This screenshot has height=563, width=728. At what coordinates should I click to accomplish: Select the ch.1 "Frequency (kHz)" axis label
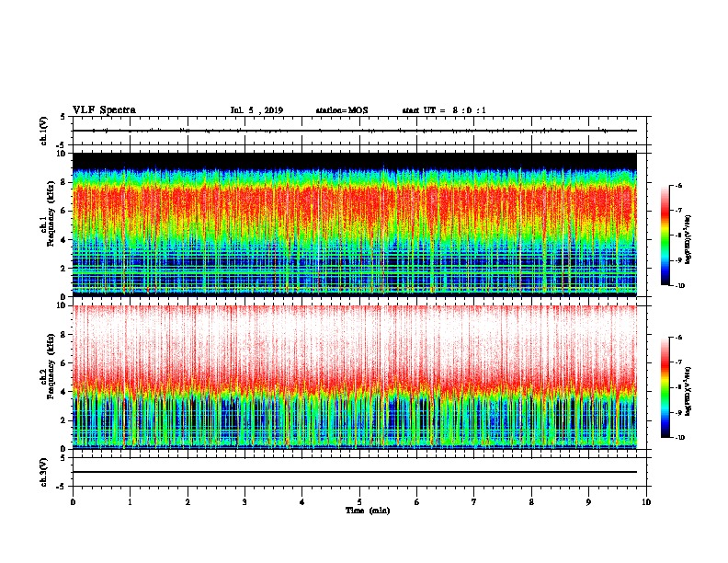tap(51, 213)
